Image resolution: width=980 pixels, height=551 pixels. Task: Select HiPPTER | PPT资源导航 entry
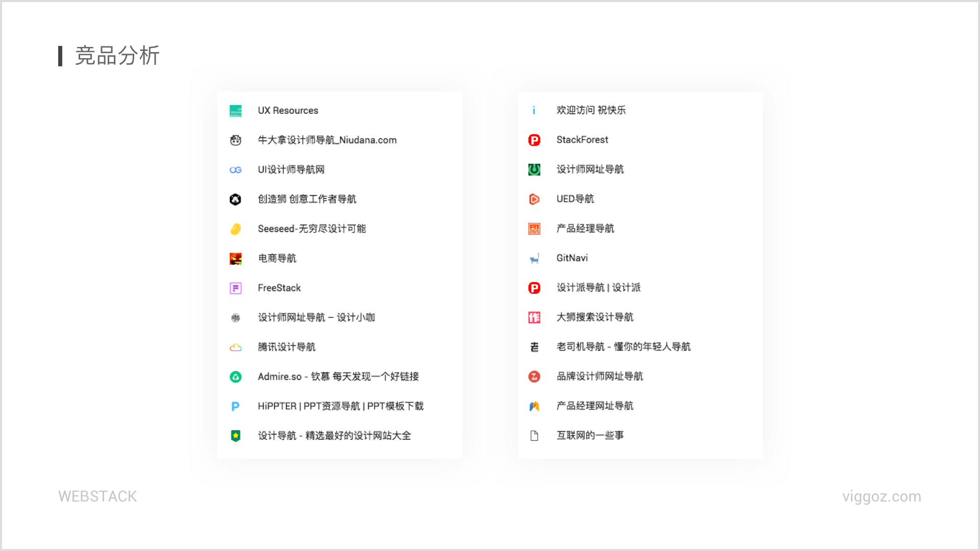(340, 407)
